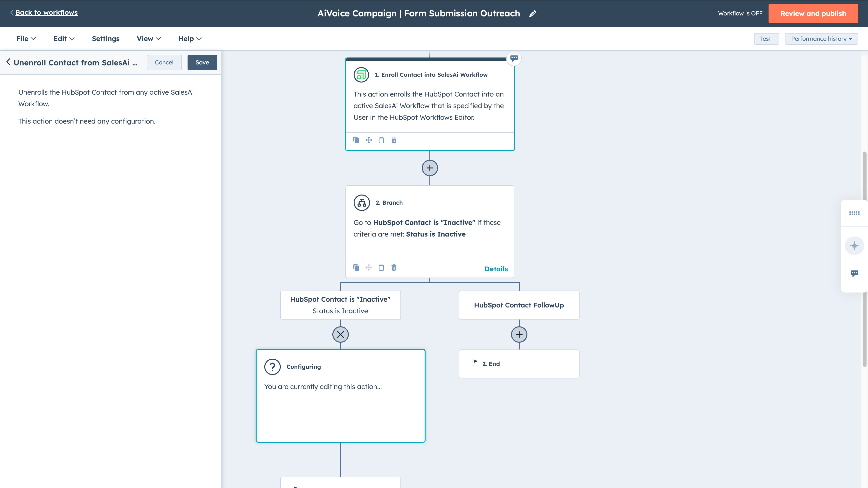Click the X circle under Inactive branch
Screen dimensions: 868x488
click(x=340, y=335)
